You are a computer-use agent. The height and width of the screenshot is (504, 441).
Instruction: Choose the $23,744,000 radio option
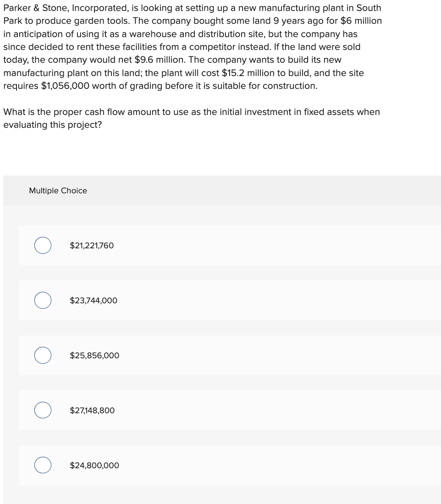point(43,301)
